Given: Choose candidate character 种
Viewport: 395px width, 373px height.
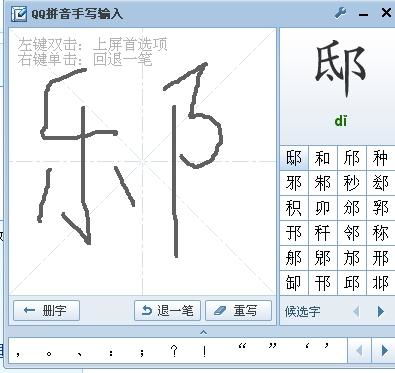Looking at the screenshot, I should coord(381,158).
